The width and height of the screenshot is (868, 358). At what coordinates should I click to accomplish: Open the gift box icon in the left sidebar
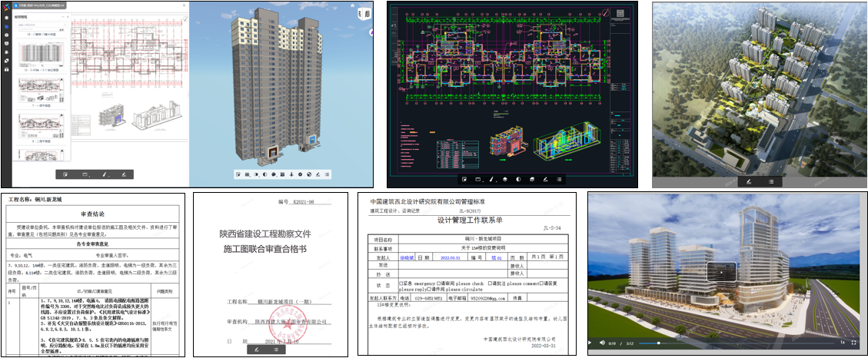coord(7,70)
